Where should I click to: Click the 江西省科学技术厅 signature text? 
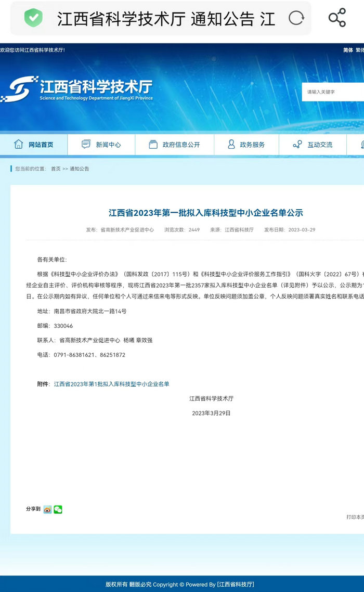(211, 398)
